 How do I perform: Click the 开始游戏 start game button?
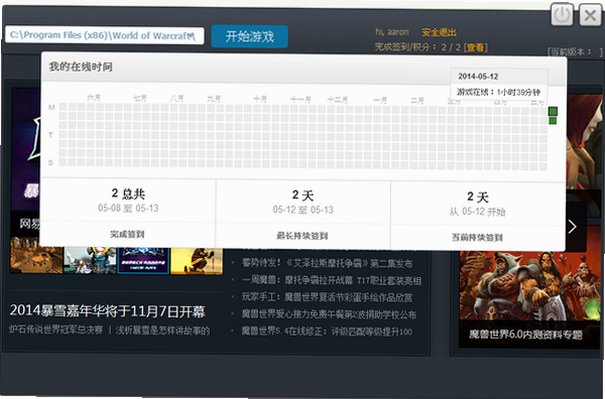(x=249, y=37)
